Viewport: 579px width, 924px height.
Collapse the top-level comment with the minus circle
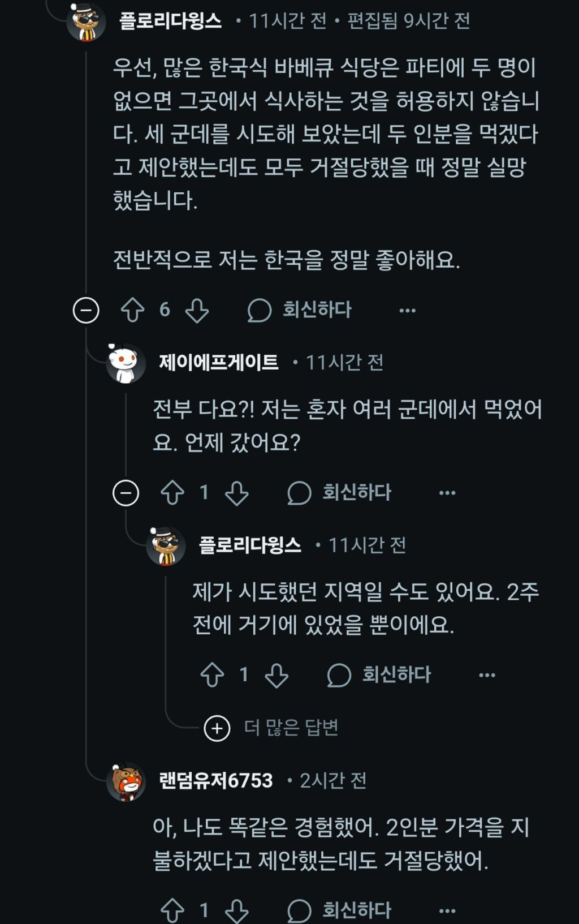[x=87, y=310]
